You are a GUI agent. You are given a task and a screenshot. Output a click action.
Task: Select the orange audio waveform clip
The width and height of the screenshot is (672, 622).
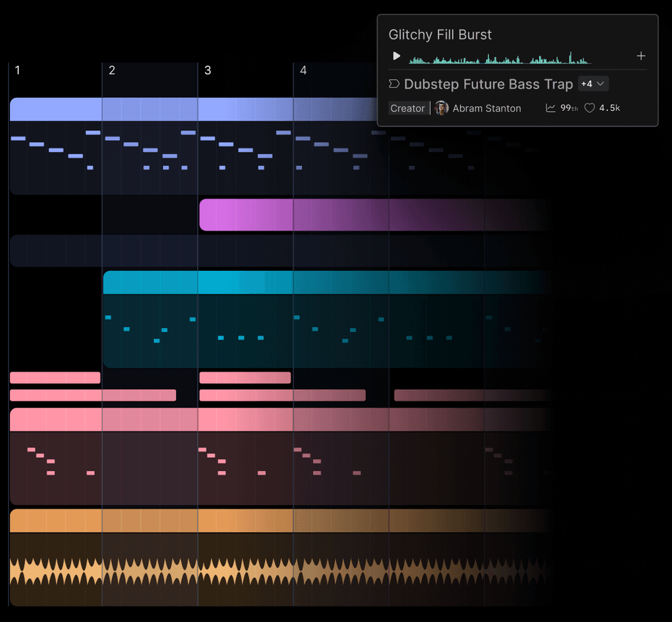(93, 519)
